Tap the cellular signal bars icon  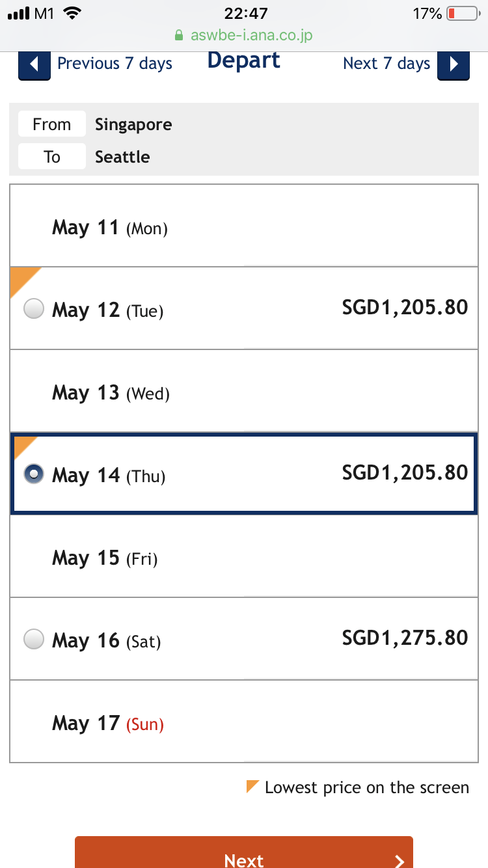click(x=18, y=14)
